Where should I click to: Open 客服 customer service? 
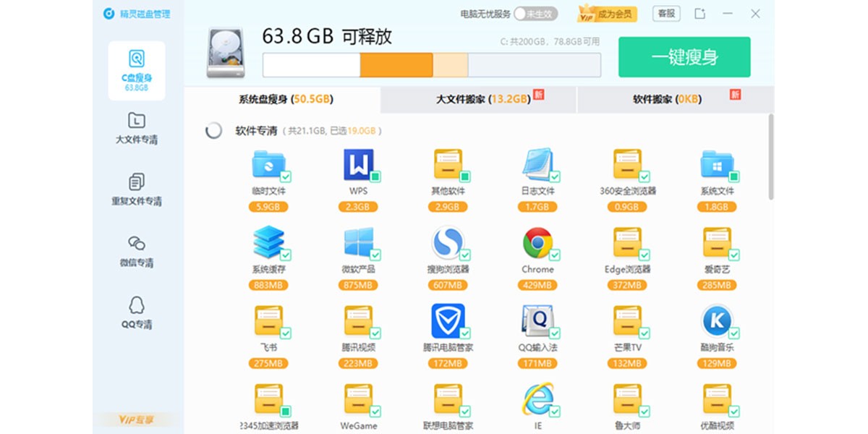(x=666, y=13)
